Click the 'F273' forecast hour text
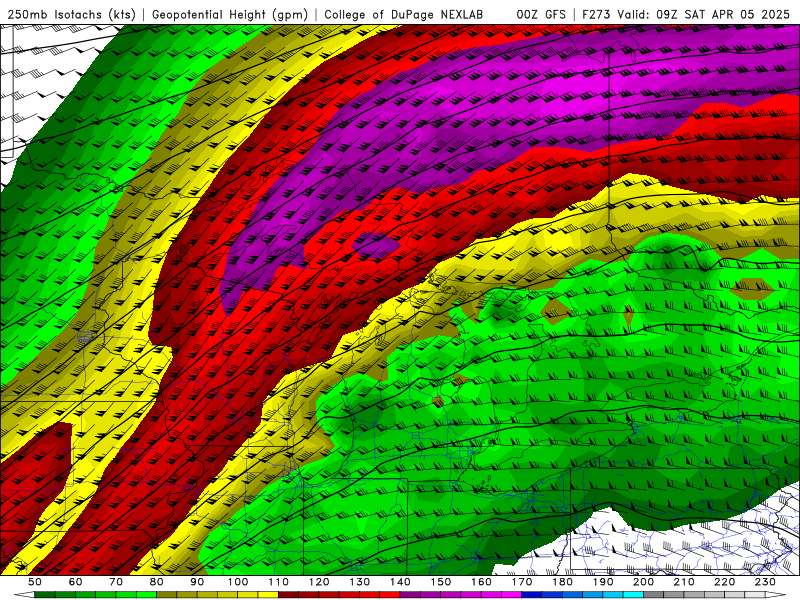The width and height of the screenshot is (800, 600). [x=597, y=15]
